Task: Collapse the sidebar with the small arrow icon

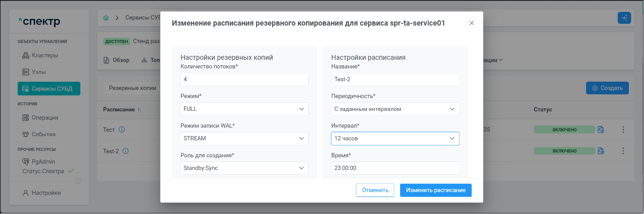Action: coord(77,181)
